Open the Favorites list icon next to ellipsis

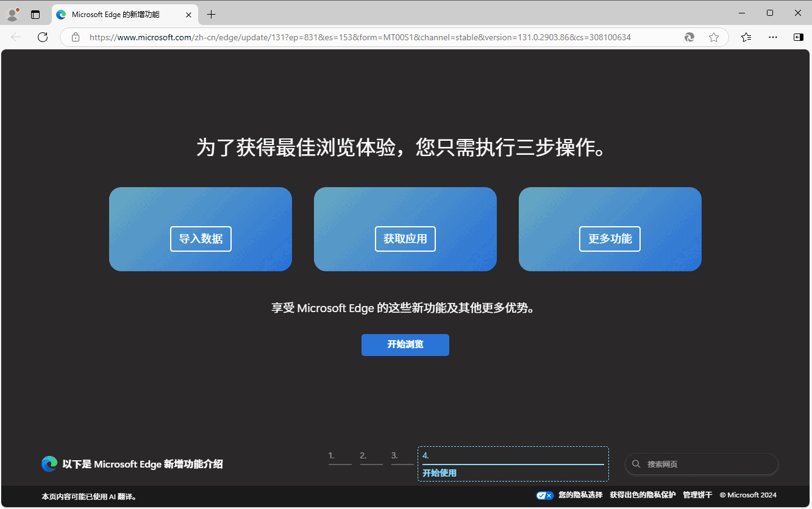(x=746, y=37)
